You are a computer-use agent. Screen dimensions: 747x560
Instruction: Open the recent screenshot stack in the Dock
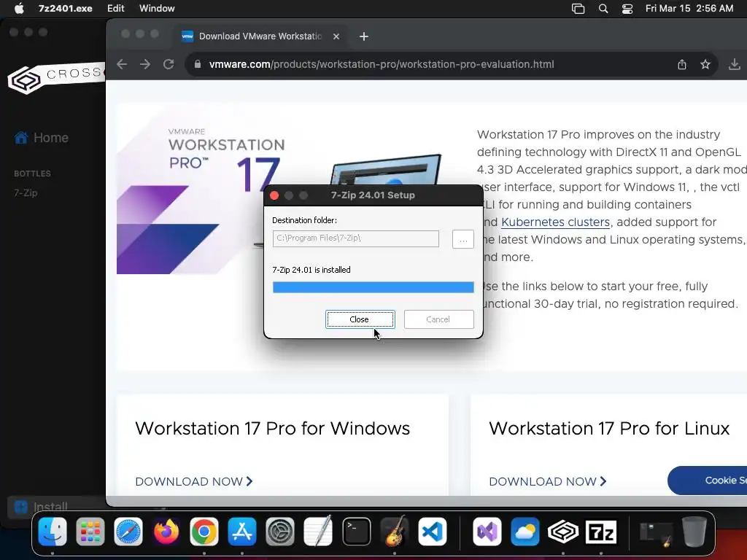[x=656, y=533]
